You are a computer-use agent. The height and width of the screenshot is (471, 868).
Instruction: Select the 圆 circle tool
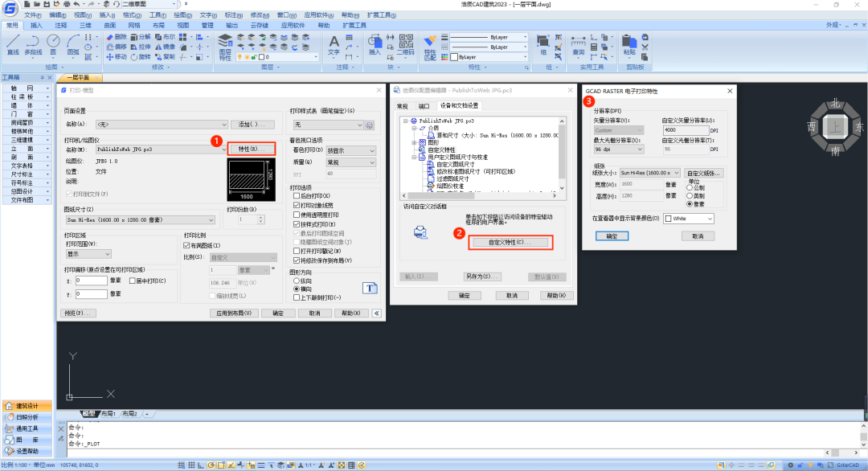[x=53, y=45]
